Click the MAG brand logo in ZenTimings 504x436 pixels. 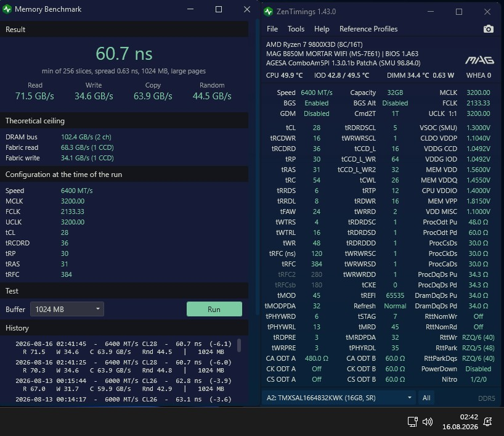(x=479, y=60)
